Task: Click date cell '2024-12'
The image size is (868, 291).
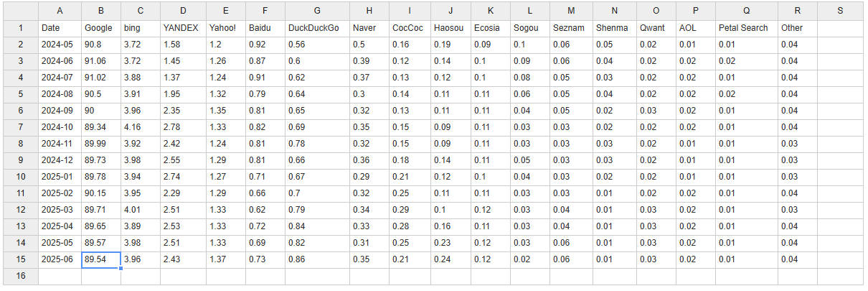Action: point(60,160)
